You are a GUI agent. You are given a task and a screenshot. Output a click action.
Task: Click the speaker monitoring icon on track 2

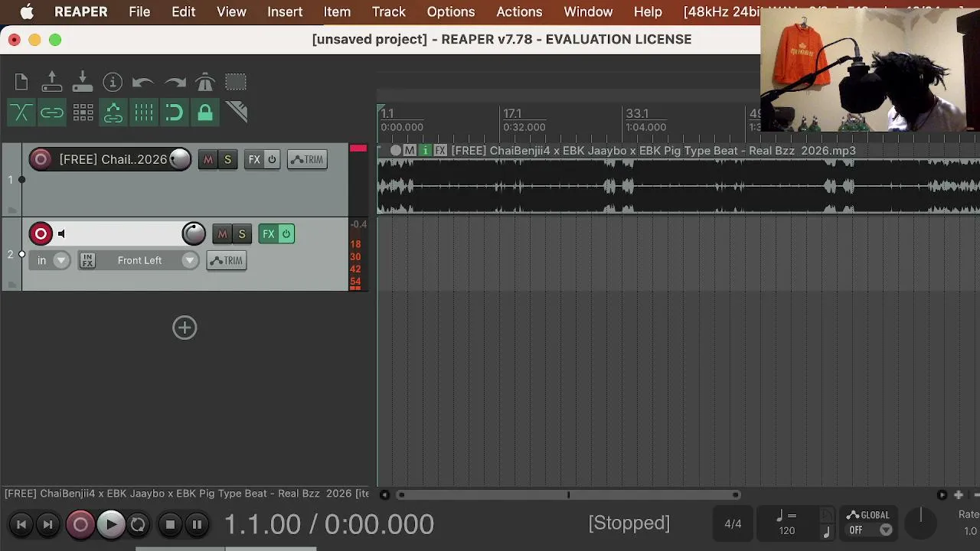point(61,234)
